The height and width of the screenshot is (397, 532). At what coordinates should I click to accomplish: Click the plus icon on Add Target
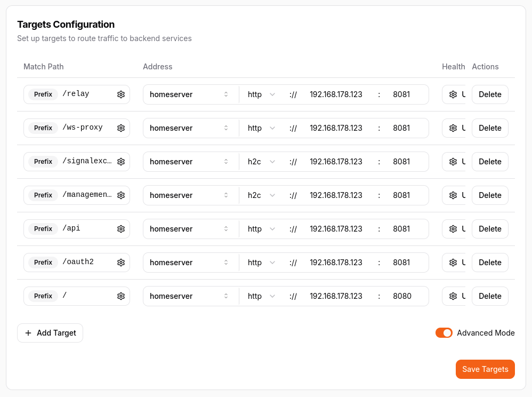pyautogui.click(x=28, y=333)
